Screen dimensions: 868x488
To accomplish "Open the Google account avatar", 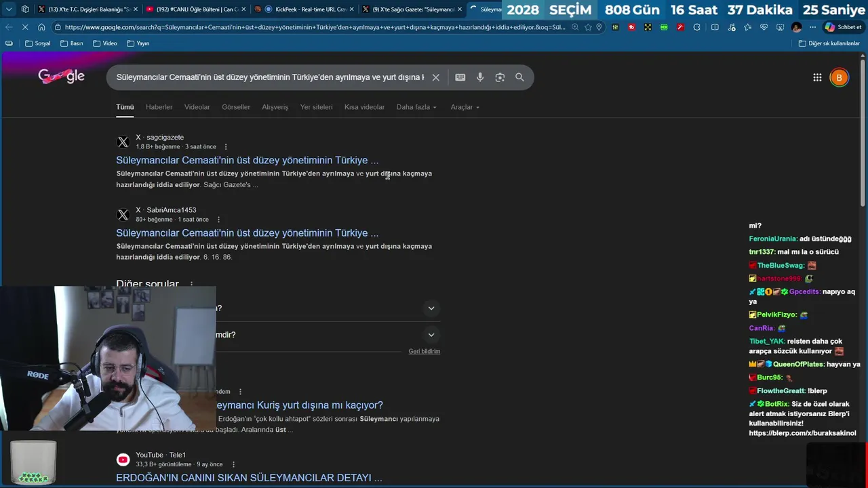I will tap(839, 77).
